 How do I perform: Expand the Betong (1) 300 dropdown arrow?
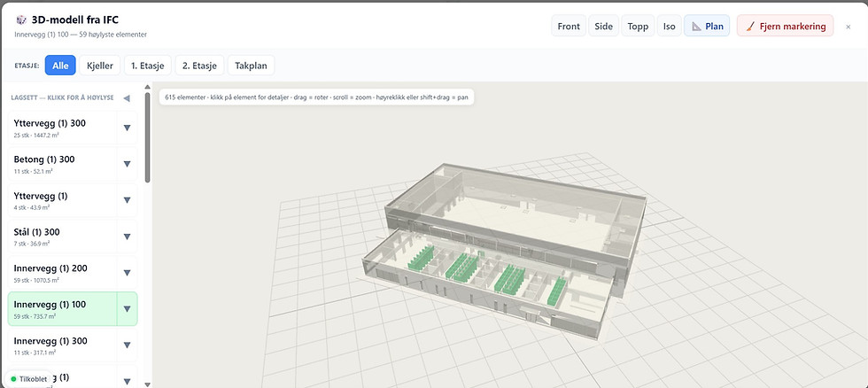pyautogui.click(x=127, y=164)
